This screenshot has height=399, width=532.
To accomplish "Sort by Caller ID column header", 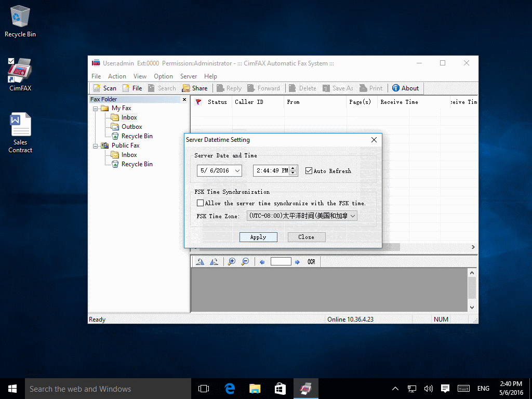I will tap(258, 102).
